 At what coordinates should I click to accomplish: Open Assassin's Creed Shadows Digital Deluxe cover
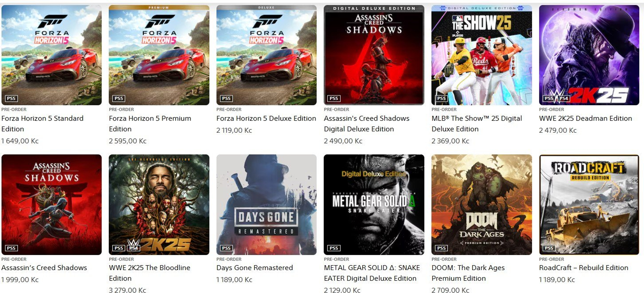374,55
